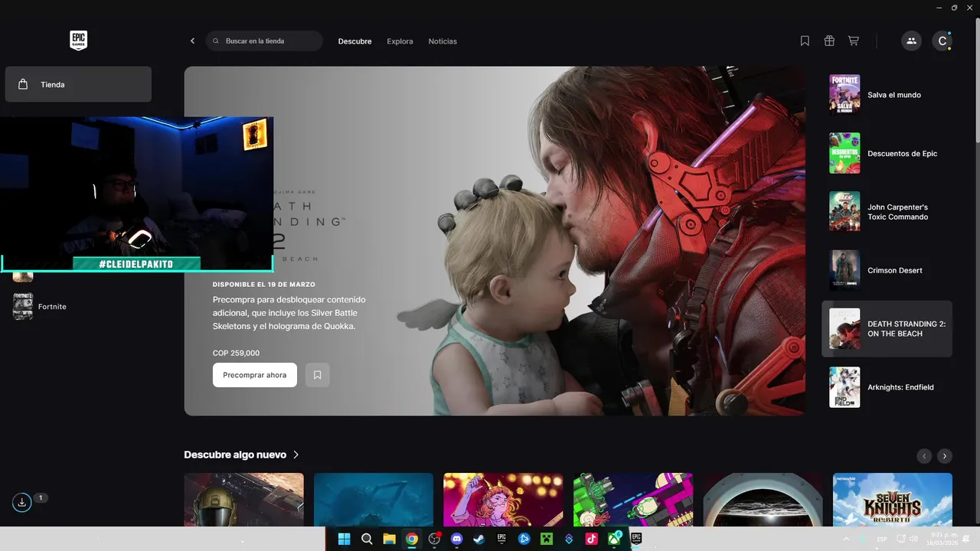Image resolution: width=980 pixels, height=551 pixels.
Task: Open the helmeted soldier game card
Action: point(243,500)
